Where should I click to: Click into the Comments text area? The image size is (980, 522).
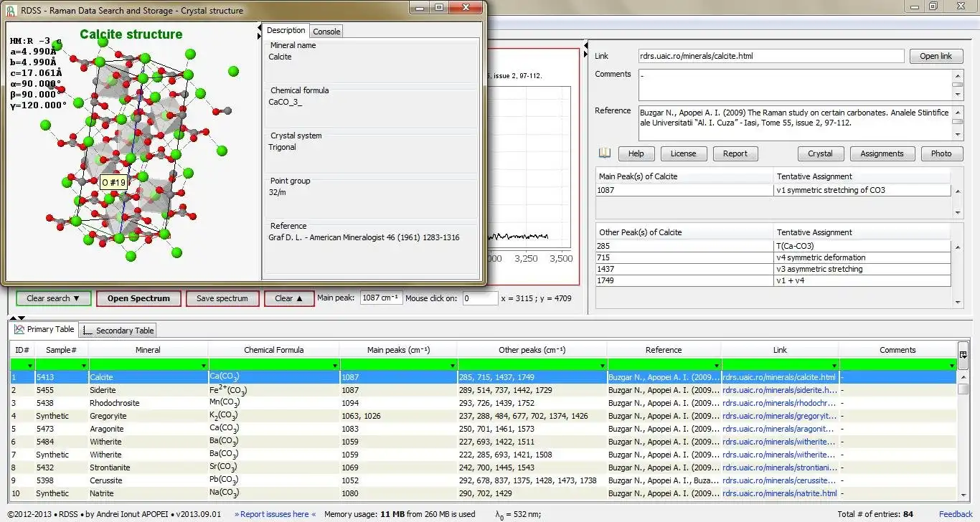795,85
